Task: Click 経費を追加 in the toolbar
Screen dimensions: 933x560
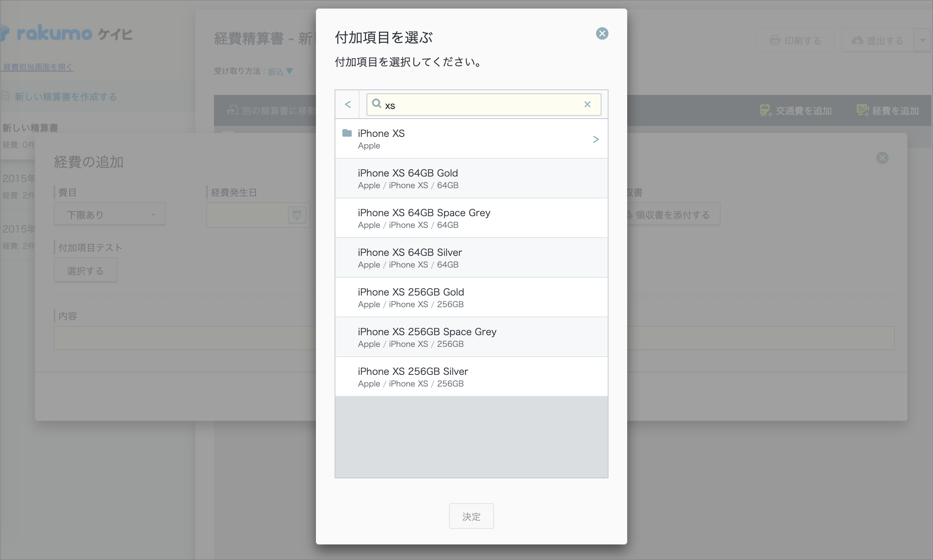Action: point(887,111)
